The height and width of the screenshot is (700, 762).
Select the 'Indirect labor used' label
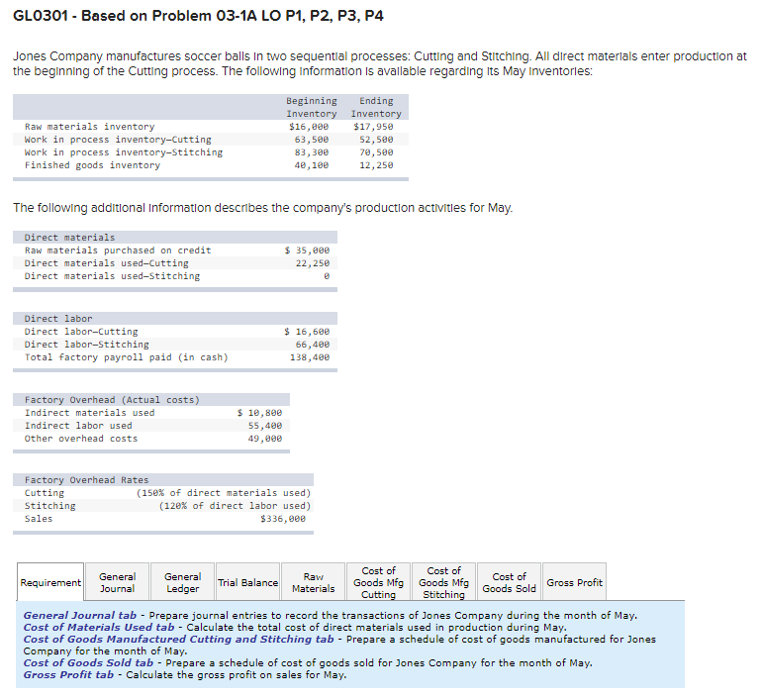tap(78, 426)
